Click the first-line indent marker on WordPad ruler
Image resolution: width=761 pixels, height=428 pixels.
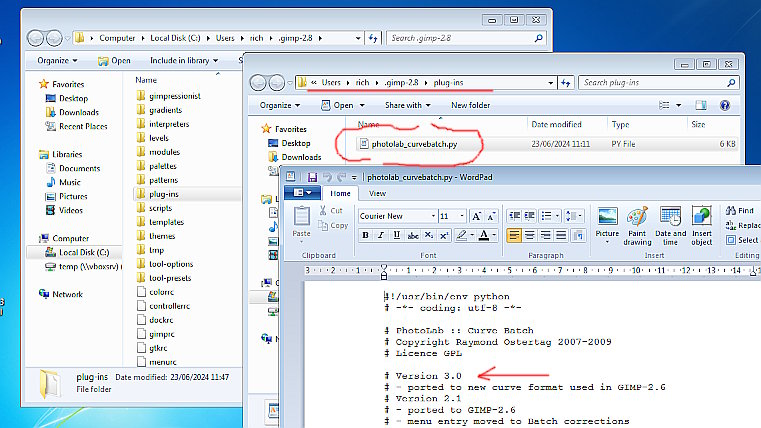click(384, 267)
